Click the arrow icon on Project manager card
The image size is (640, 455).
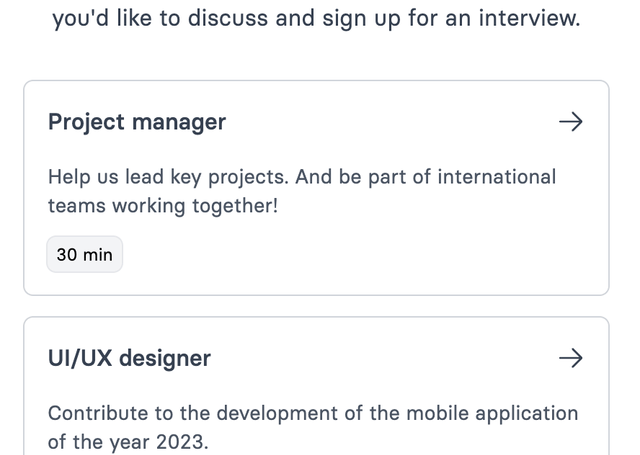coord(570,122)
